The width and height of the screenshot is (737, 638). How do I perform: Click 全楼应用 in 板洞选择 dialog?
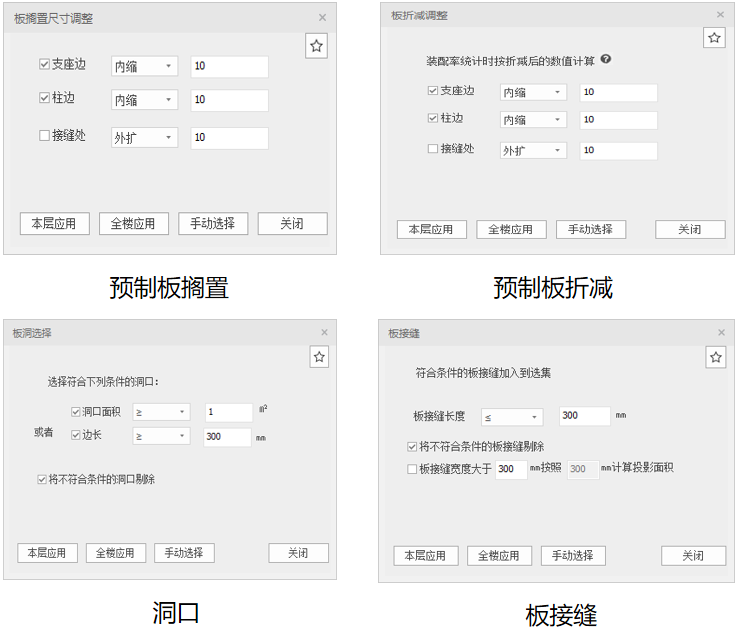pyautogui.click(x=116, y=553)
